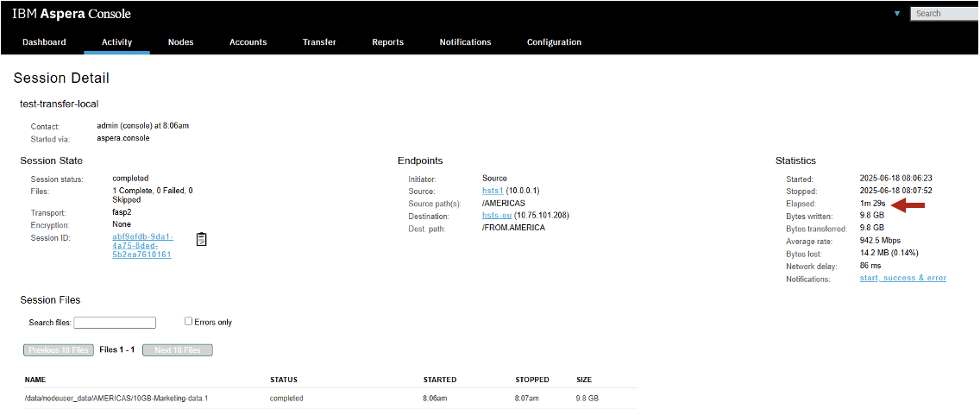980x415 pixels.
Task: Select Bytes lost value 14.2 MB (0.14%)
Action: click(889, 253)
